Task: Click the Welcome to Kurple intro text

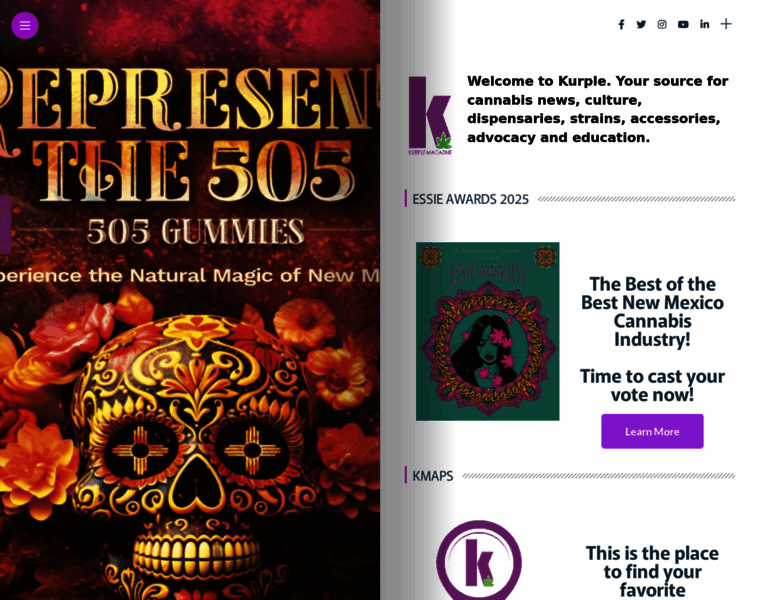Action: tap(598, 109)
